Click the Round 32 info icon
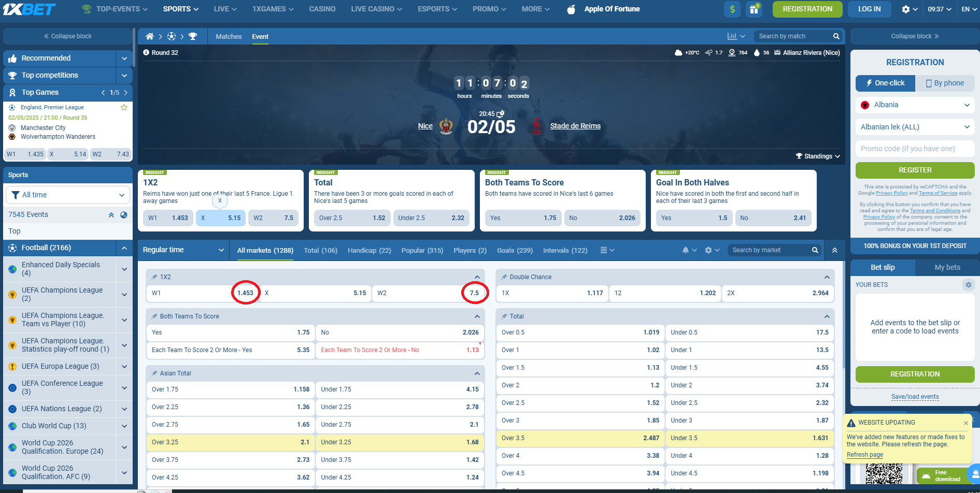980x493 pixels. tap(146, 52)
